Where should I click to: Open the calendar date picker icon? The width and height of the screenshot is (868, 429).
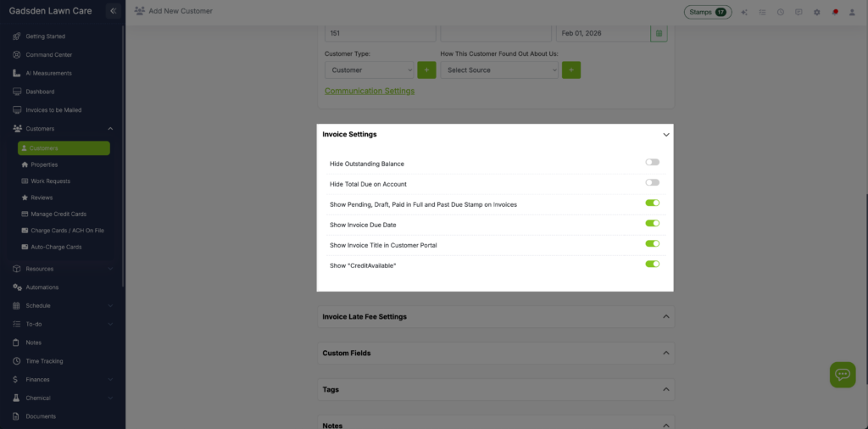[659, 34]
